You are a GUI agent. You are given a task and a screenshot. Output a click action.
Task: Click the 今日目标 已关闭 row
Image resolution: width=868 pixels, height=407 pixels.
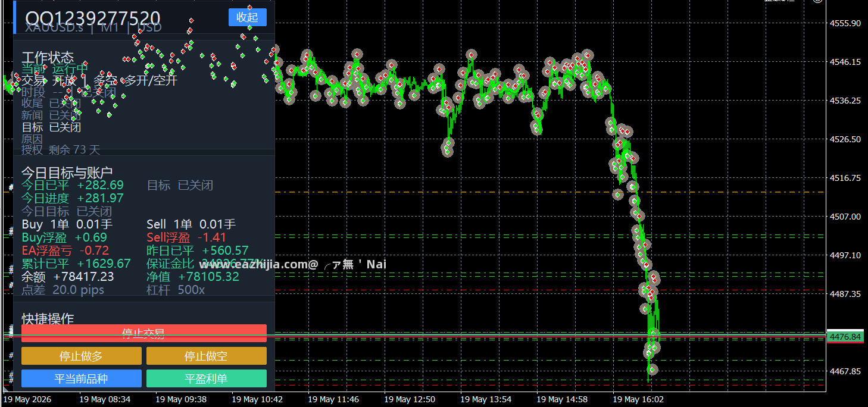[67, 211]
